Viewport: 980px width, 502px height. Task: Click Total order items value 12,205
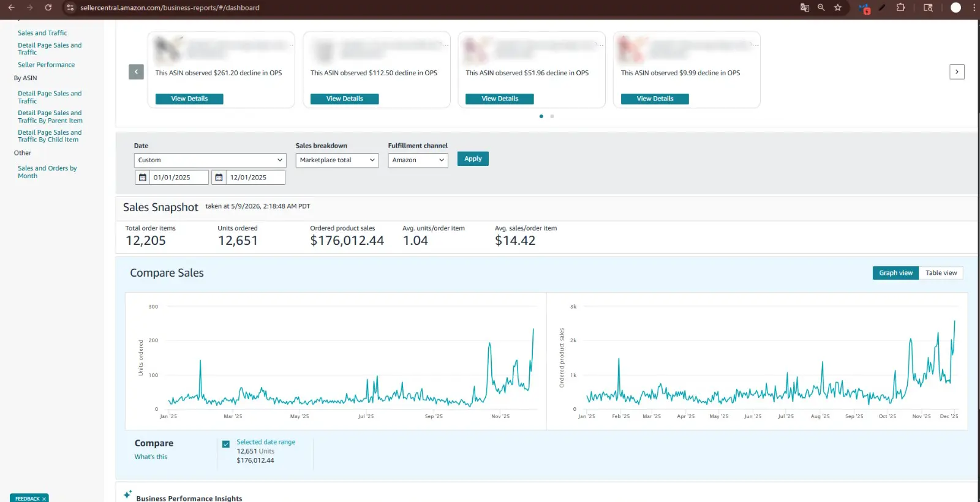click(x=146, y=241)
